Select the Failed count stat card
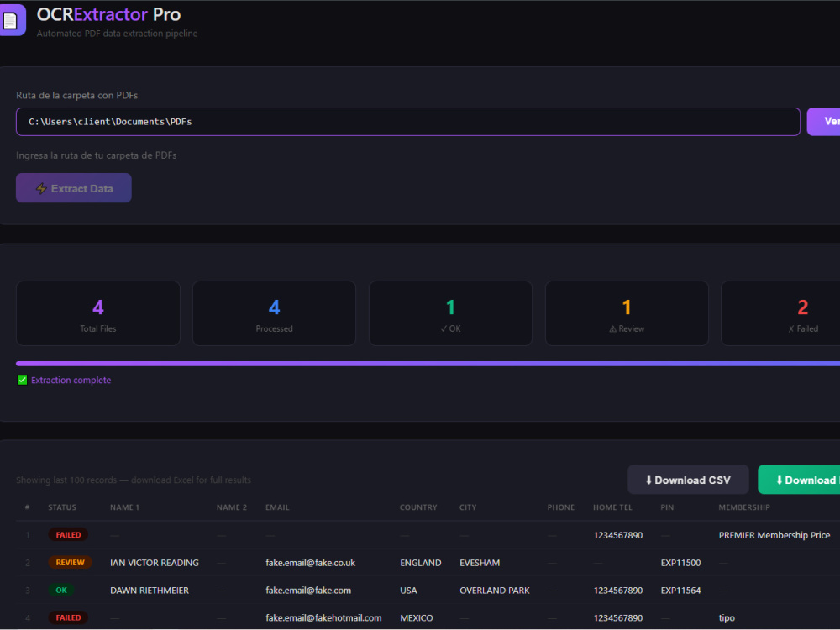 [x=781, y=313]
